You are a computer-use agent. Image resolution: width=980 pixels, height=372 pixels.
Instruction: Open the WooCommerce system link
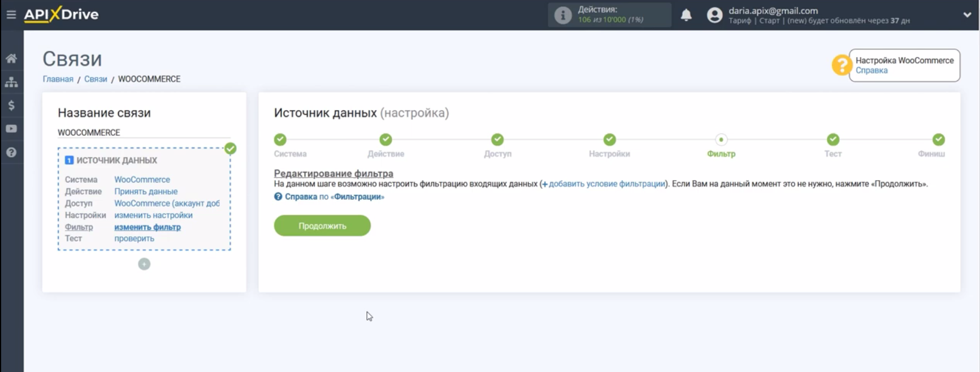142,180
